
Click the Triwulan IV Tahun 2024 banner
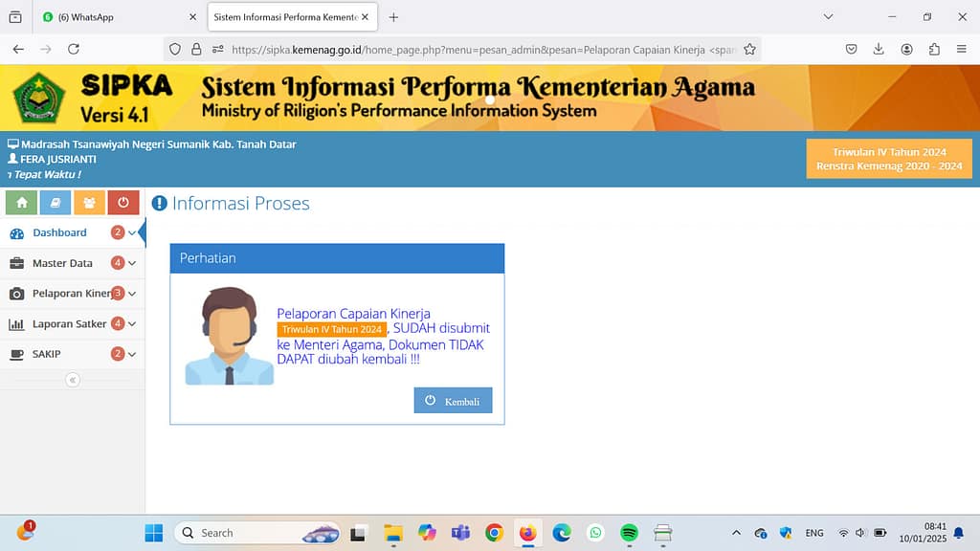(x=889, y=159)
